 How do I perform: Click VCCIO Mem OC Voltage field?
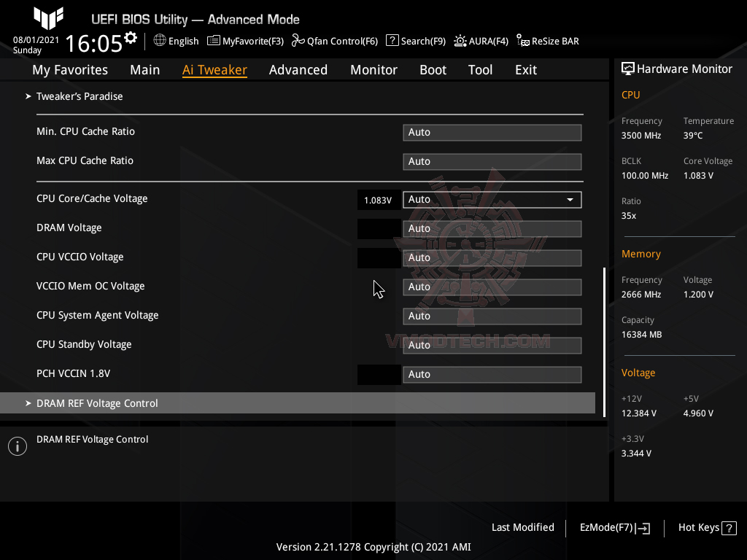coord(492,287)
